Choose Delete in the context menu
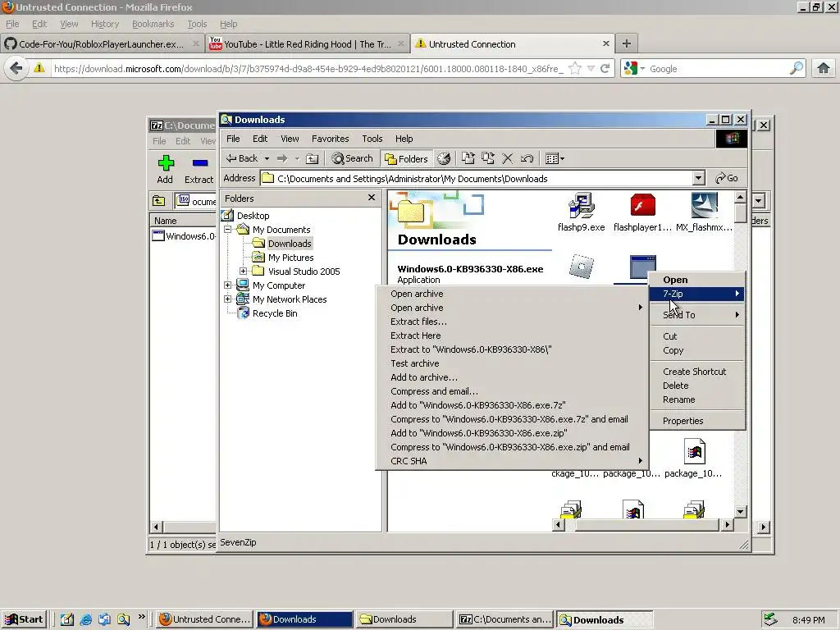 (x=697, y=386)
